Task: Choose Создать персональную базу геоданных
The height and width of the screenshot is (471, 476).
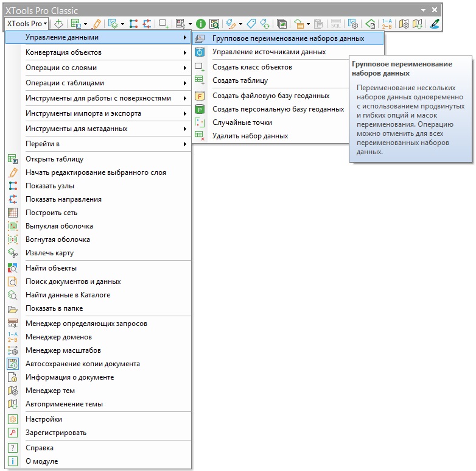Action: [x=271, y=109]
